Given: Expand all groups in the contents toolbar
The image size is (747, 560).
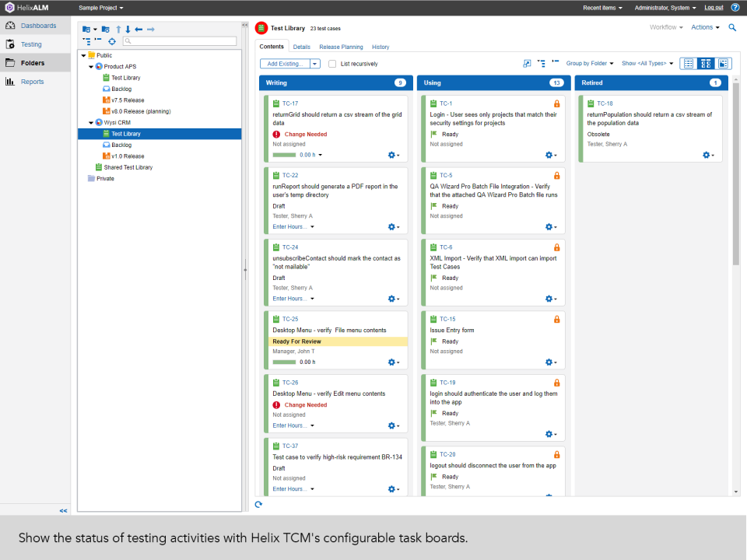Looking at the screenshot, I should [x=542, y=63].
